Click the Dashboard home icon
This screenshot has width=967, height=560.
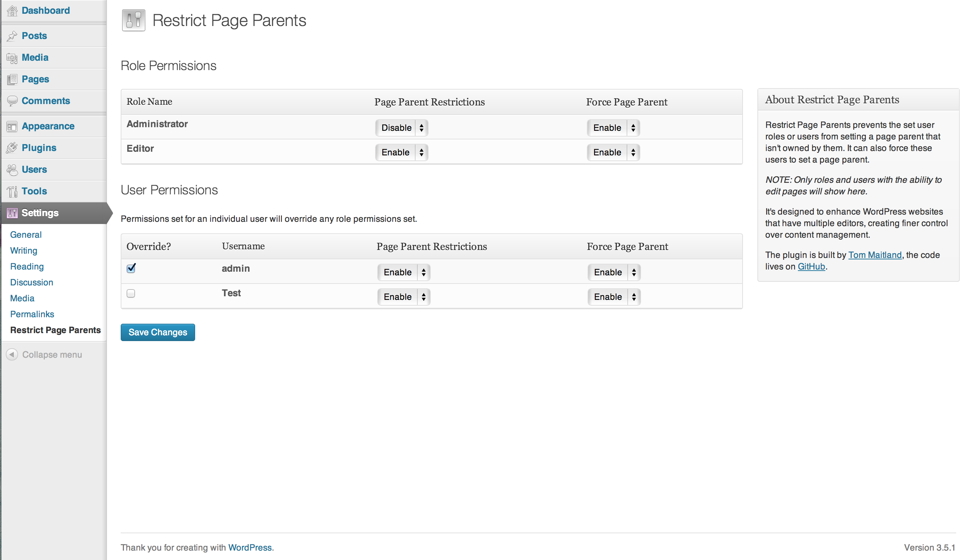[x=12, y=11]
